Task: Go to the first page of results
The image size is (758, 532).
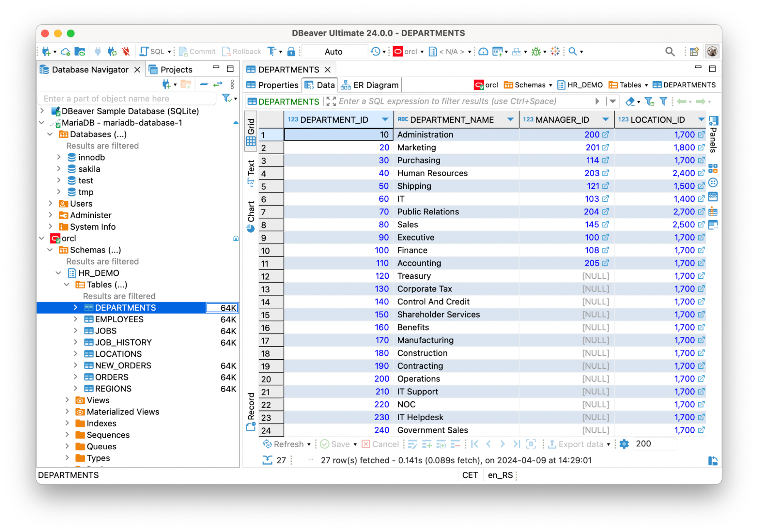Action: click(474, 444)
